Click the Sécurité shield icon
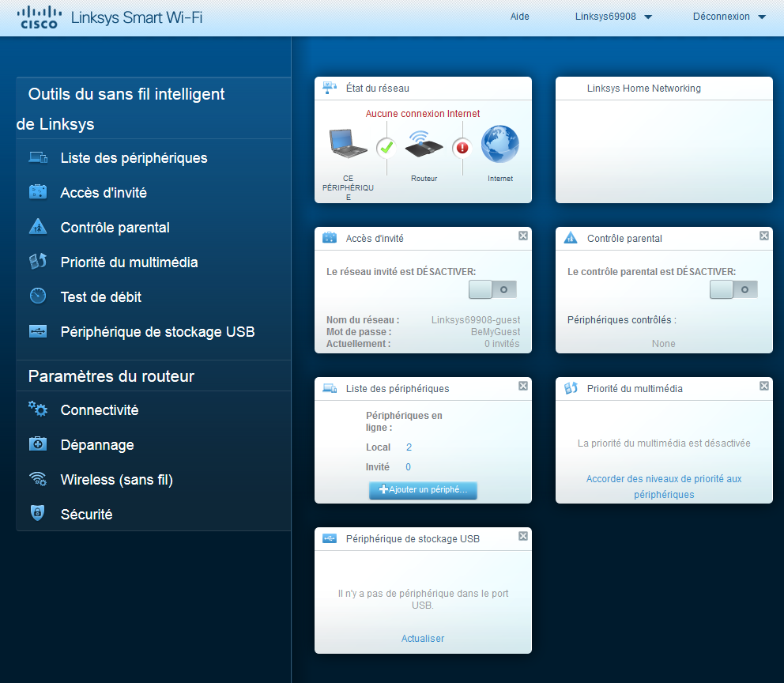Screen dimensions: 784x683 coord(38,514)
